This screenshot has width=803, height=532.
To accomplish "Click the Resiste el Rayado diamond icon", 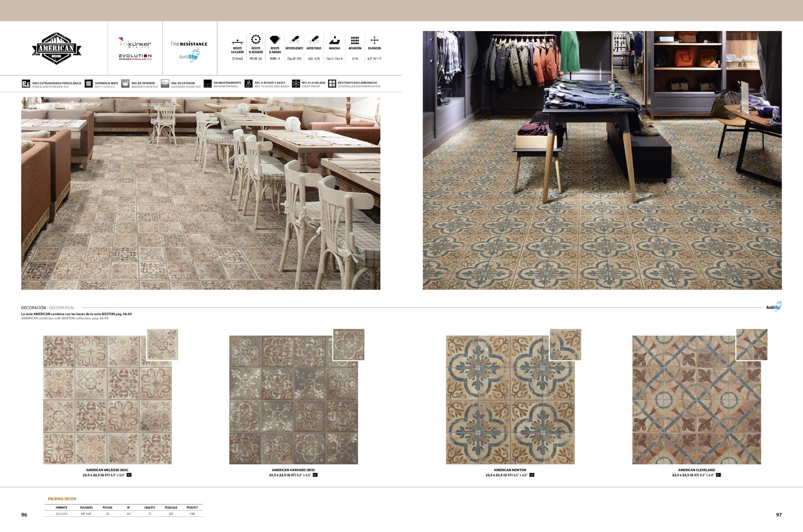I will click(x=275, y=40).
